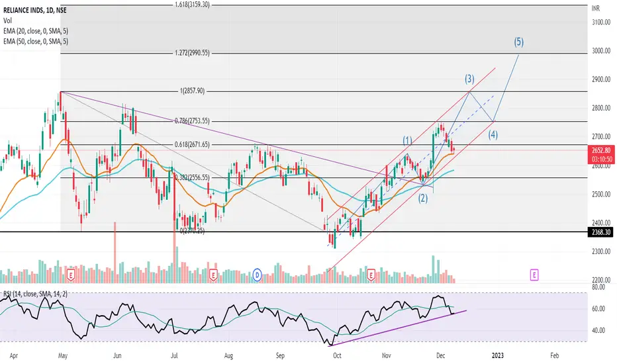
Task: Click 40.00 on the RSI scale
Action: [x=598, y=330]
